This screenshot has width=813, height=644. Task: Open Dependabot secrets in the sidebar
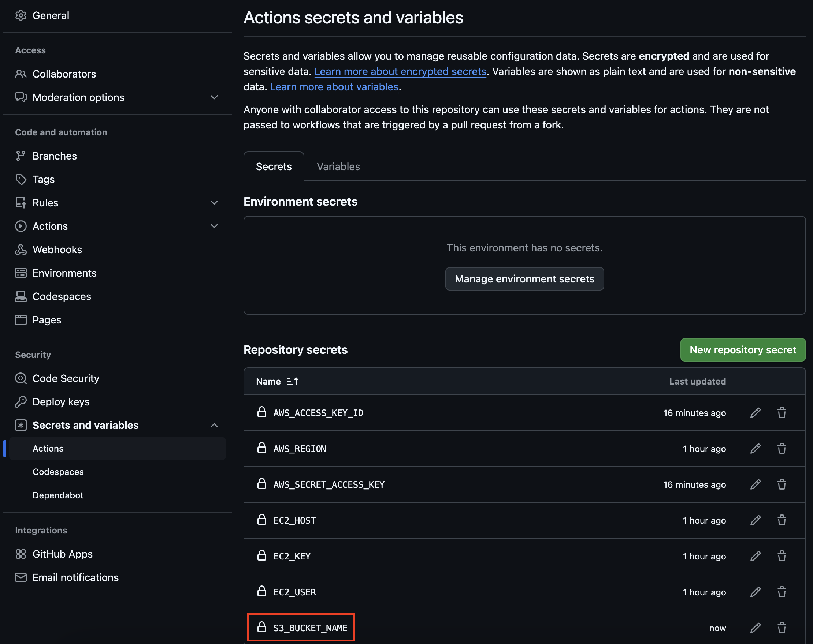pos(58,495)
